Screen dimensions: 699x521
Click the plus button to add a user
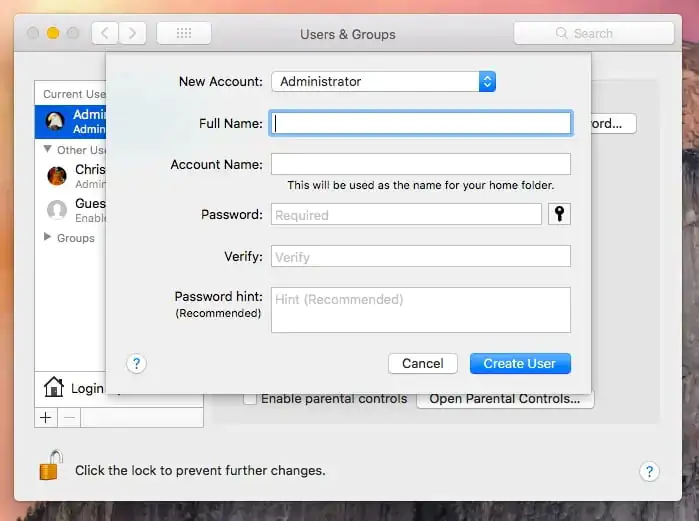click(45, 418)
